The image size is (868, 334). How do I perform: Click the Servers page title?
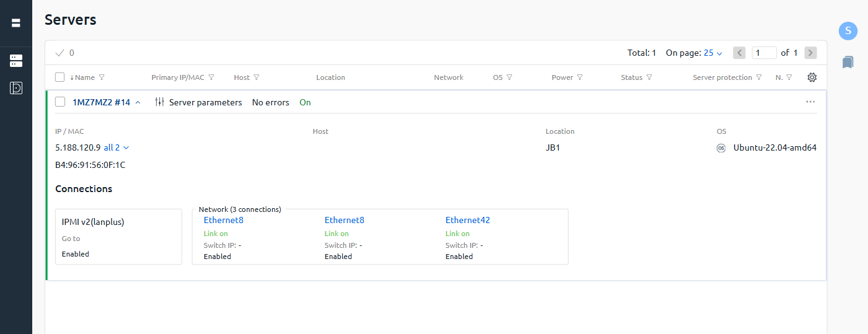point(71,19)
